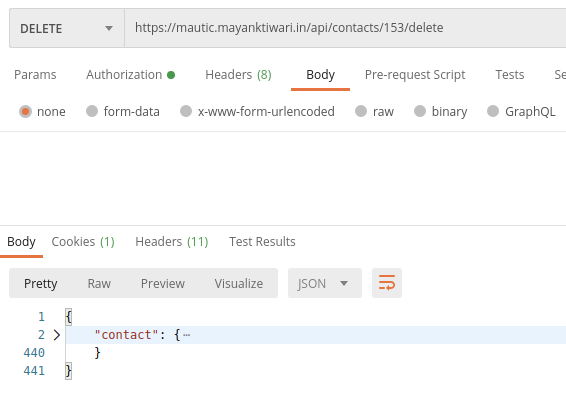Switch response view to Visualize
The width and height of the screenshot is (566, 394).
(x=239, y=284)
